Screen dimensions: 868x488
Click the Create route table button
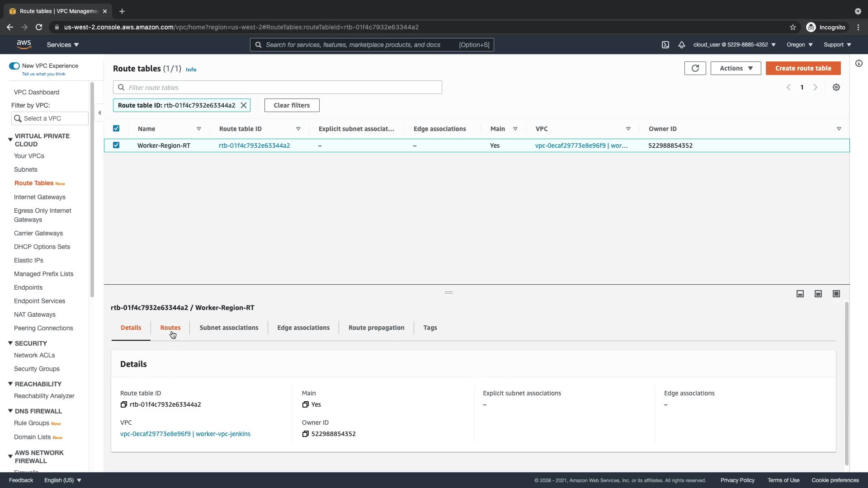click(803, 68)
